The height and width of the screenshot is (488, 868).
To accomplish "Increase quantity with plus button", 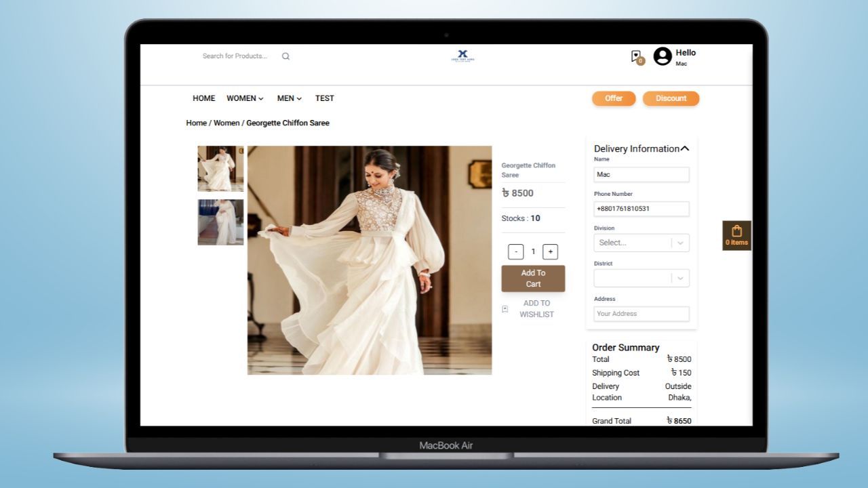I will [x=550, y=251].
